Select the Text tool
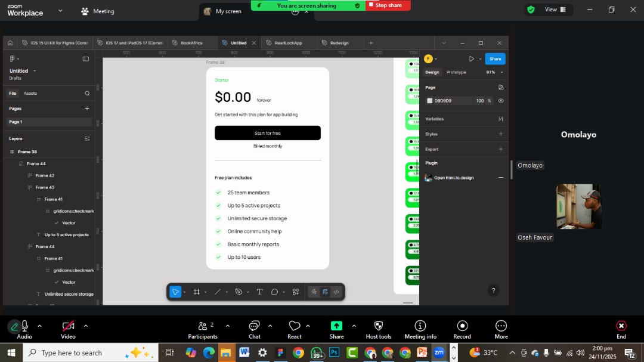This screenshot has width=644, height=362. click(260, 292)
